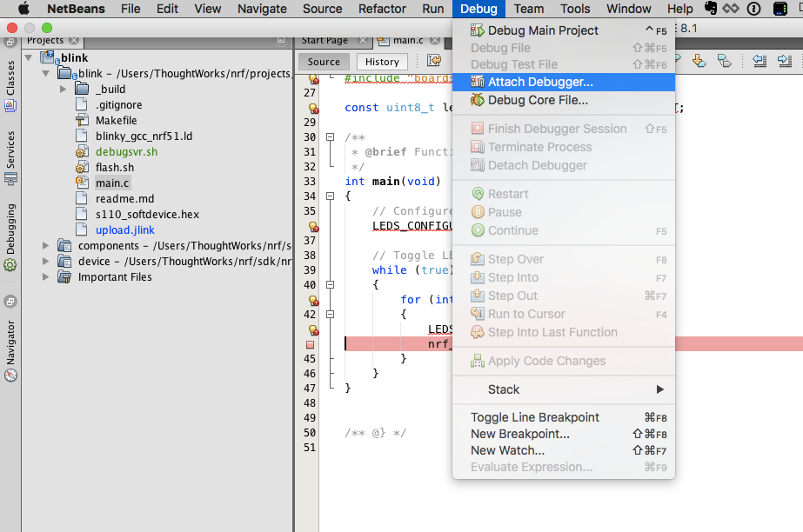Select s110_softdevice.hex in project tree
Image resolution: width=803 pixels, height=532 pixels.
click(x=148, y=215)
